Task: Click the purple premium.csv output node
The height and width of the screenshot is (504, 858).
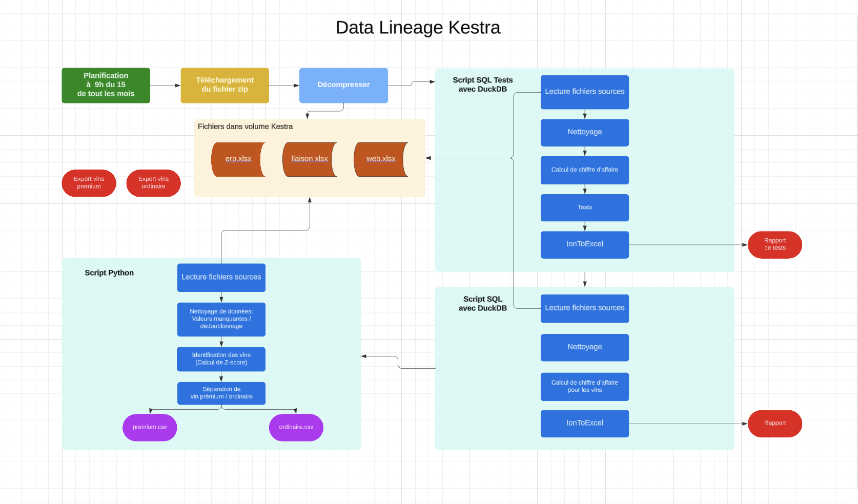Action: click(x=150, y=427)
